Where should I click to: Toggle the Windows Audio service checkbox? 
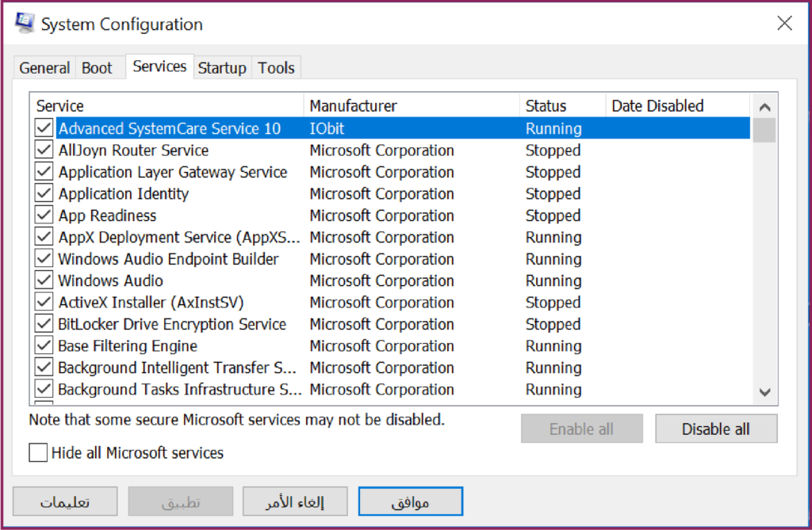44,280
